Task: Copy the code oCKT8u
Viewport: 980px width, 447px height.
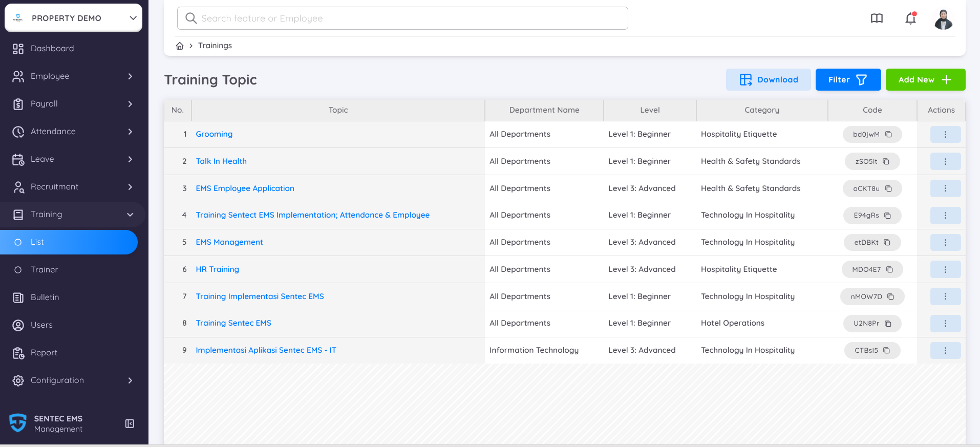Action: 889,188
